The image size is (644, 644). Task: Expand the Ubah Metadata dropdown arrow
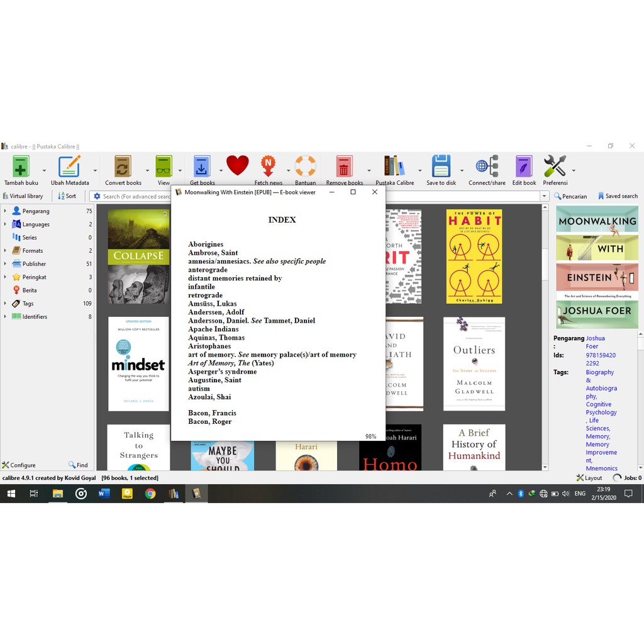click(x=95, y=170)
